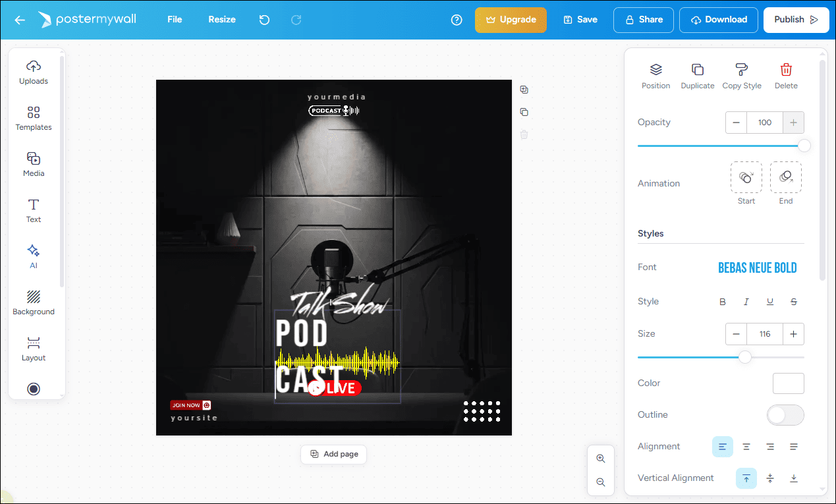Apply italic style to the text
Screen dimensions: 836x504
point(746,301)
